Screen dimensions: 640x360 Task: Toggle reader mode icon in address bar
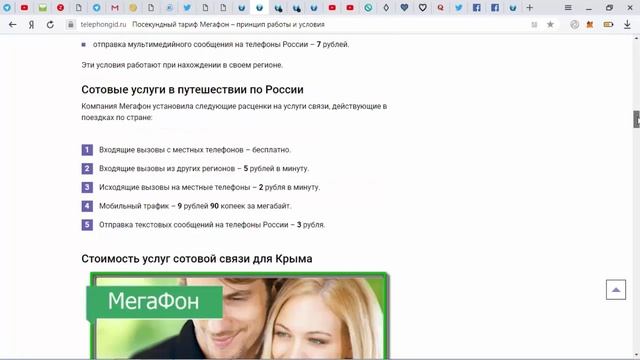click(534, 24)
